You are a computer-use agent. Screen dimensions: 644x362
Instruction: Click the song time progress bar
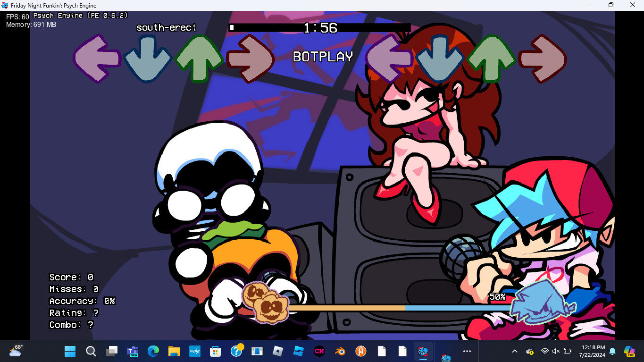[x=319, y=28]
